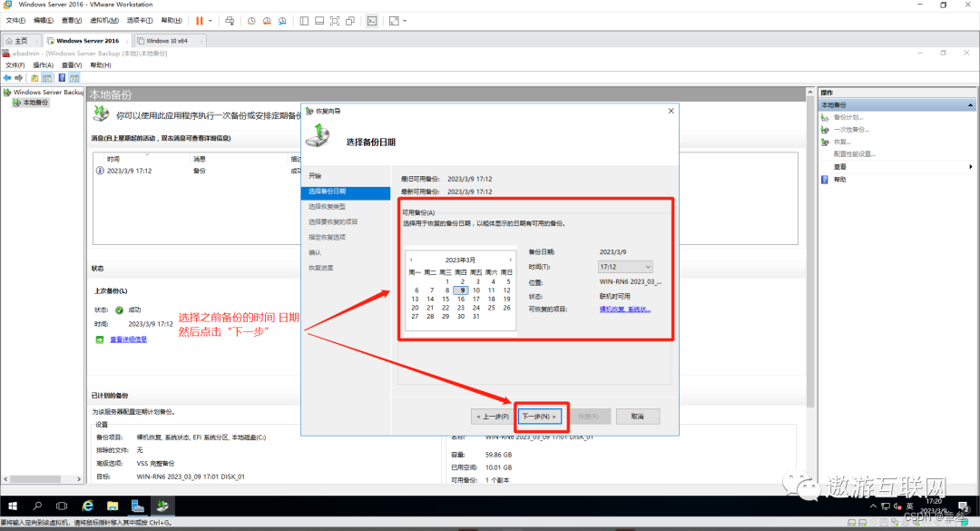Viewport: 980px width, 531px height.
Task: Click the forward arrow in wbadmin toolbar
Action: (19, 77)
